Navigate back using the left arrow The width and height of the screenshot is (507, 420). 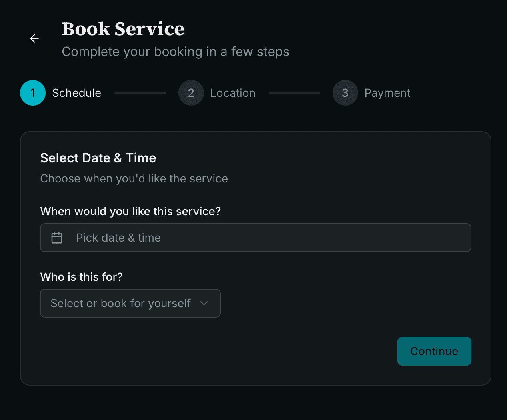tap(34, 38)
